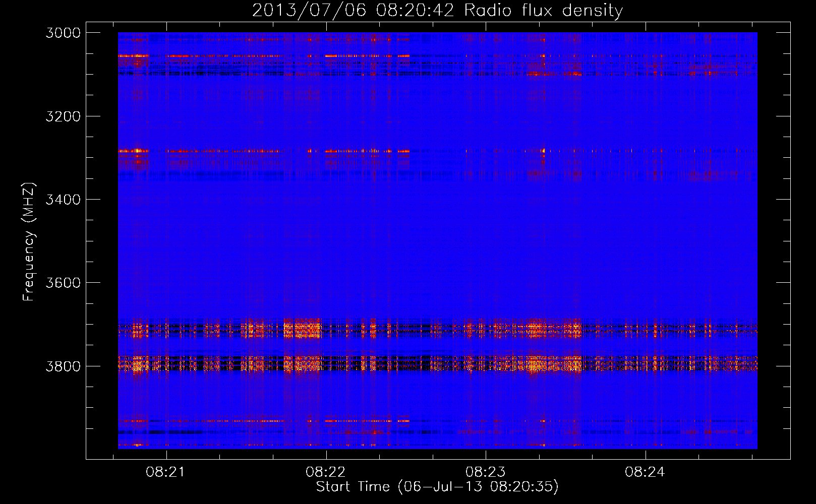Screen dimensions: 816x504
Task: Click the plot title "2013/07/06 08:20:42 Radio flux density"
Action: click(x=437, y=10)
